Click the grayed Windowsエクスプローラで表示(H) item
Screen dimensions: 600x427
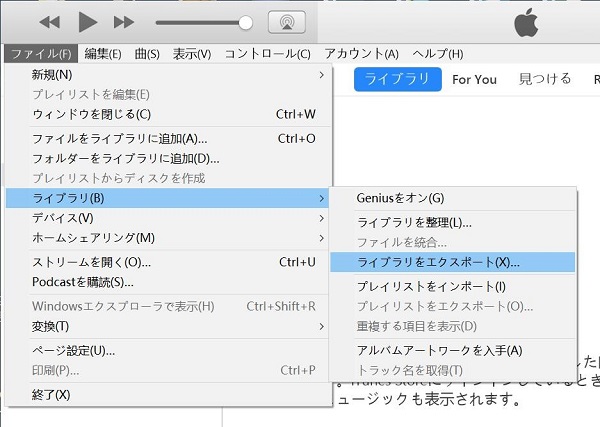(x=167, y=306)
